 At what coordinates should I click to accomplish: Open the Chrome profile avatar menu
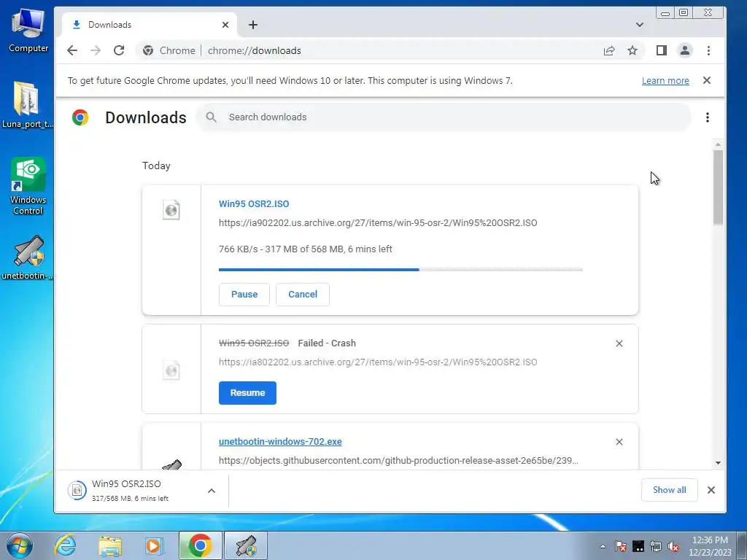(x=684, y=50)
